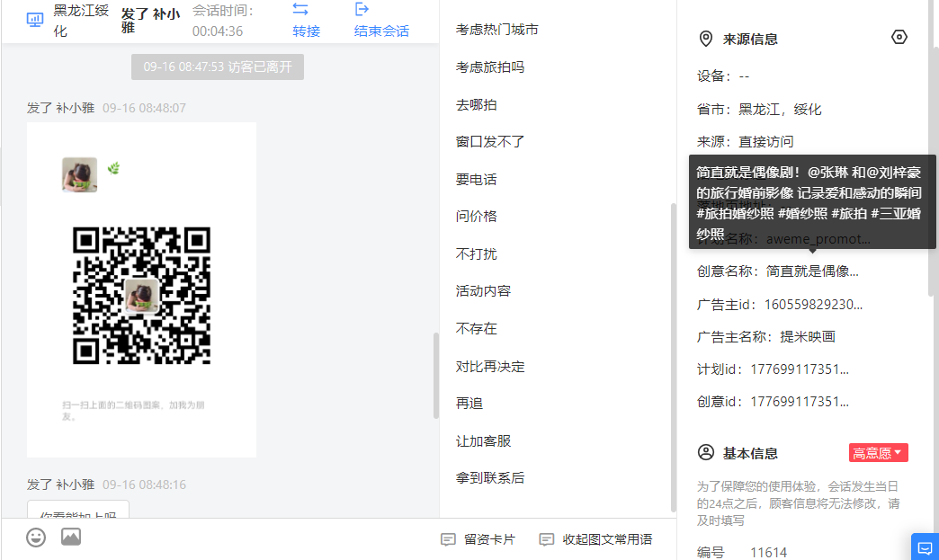Viewport: 939px width, 560px height.
Task: Select quick phrase 考虑旅拍吗
Action: (x=490, y=67)
